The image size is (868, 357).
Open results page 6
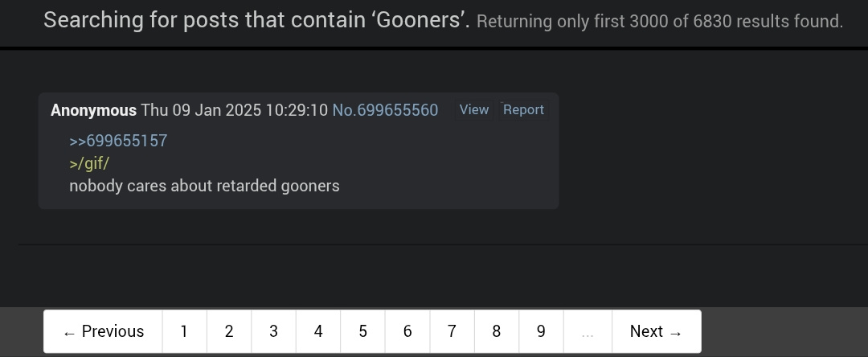pos(407,331)
